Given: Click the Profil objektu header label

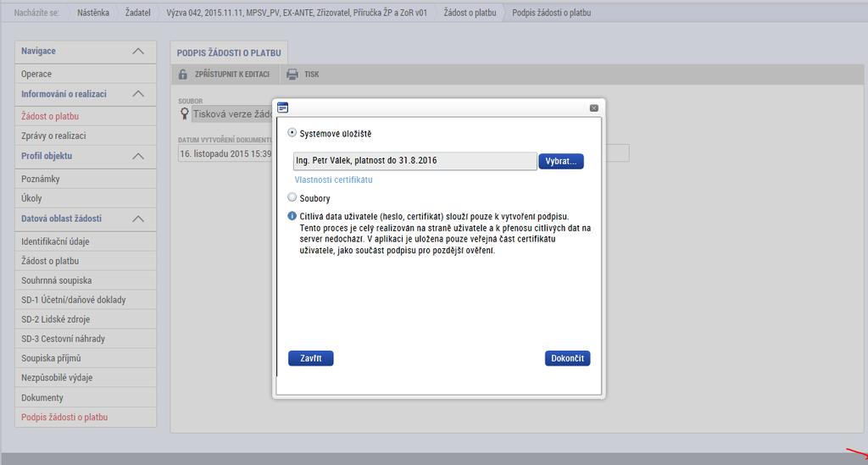Looking at the screenshot, I should click(47, 156).
